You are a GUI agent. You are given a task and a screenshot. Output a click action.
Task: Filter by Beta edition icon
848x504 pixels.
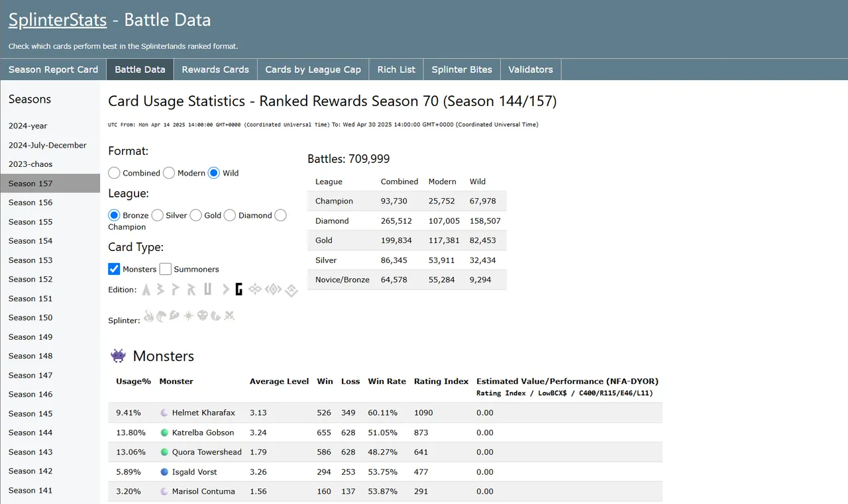click(x=161, y=289)
